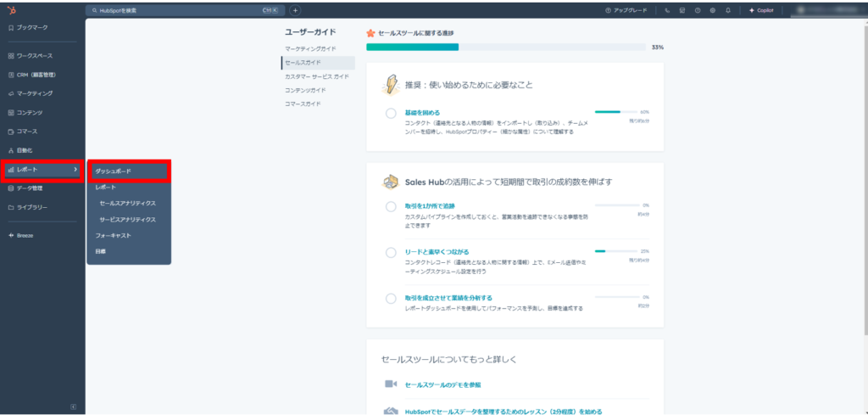Check the circle for 基礎を固める
Image resolution: width=868 pixels, height=415 pixels.
pyautogui.click(x=391, y=114)
